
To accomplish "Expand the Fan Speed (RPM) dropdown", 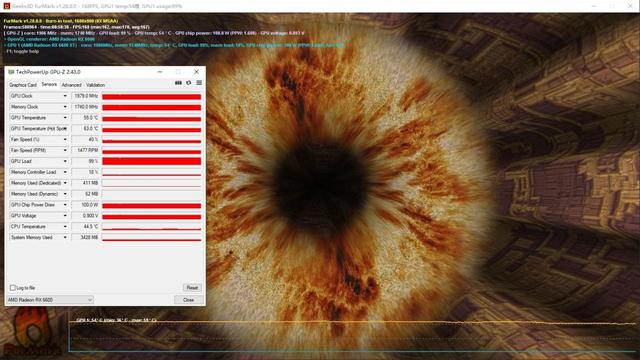I will coord(65,150).
